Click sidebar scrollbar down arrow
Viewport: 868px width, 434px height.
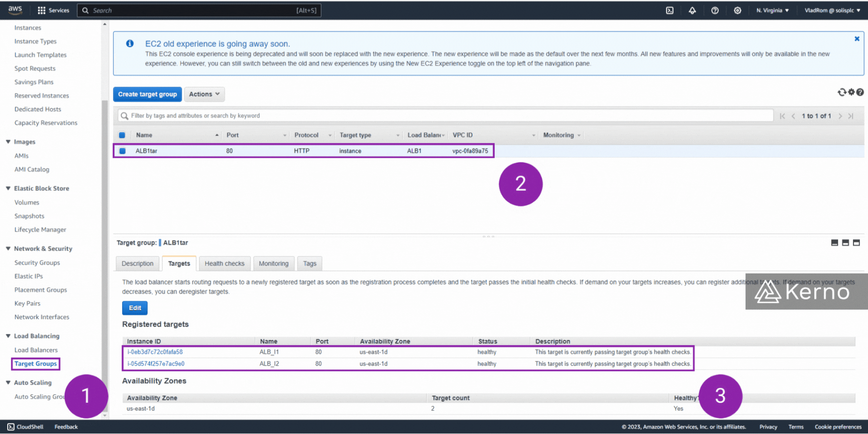[105, 415]
